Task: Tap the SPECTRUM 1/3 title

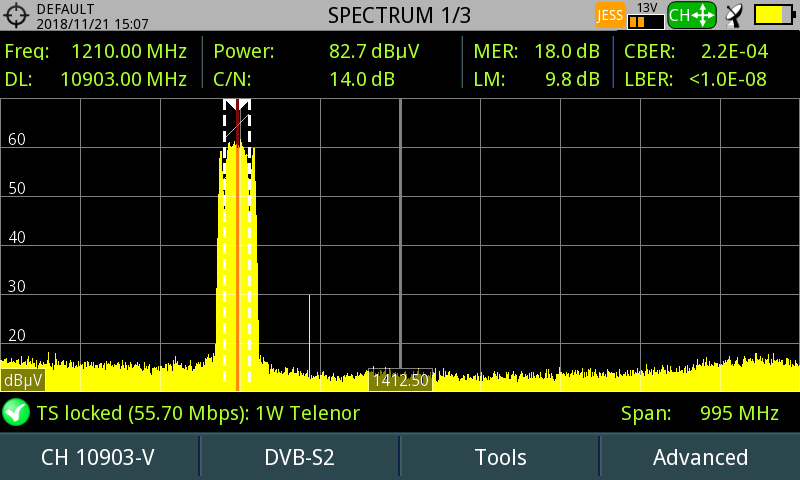Action: click(399, 15)
